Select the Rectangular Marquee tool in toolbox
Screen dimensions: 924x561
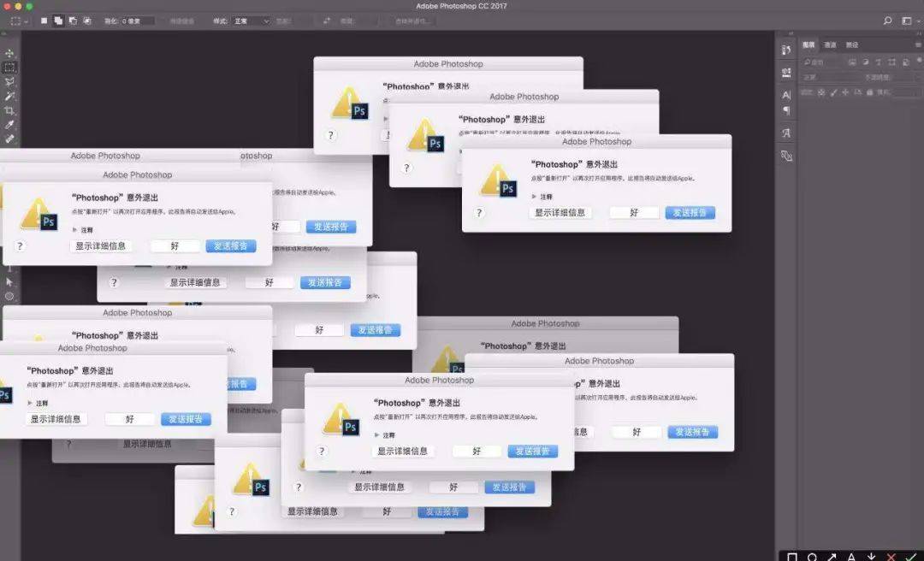[x=9, y=68]
